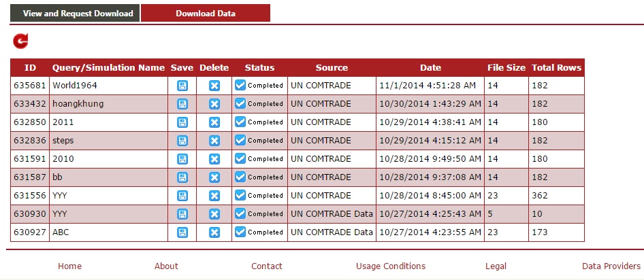Remove the steps query with delete icon
The height and width of the screenshot is (280, 644).
(214, 141)
